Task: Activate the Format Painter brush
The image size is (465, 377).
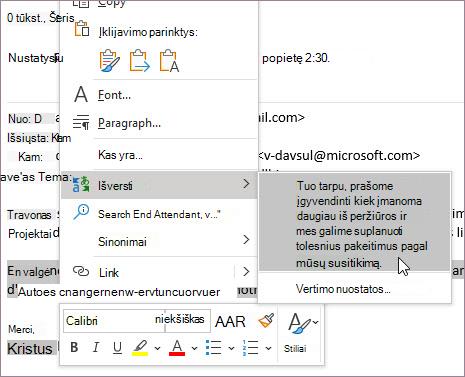Action: (266, 321)
